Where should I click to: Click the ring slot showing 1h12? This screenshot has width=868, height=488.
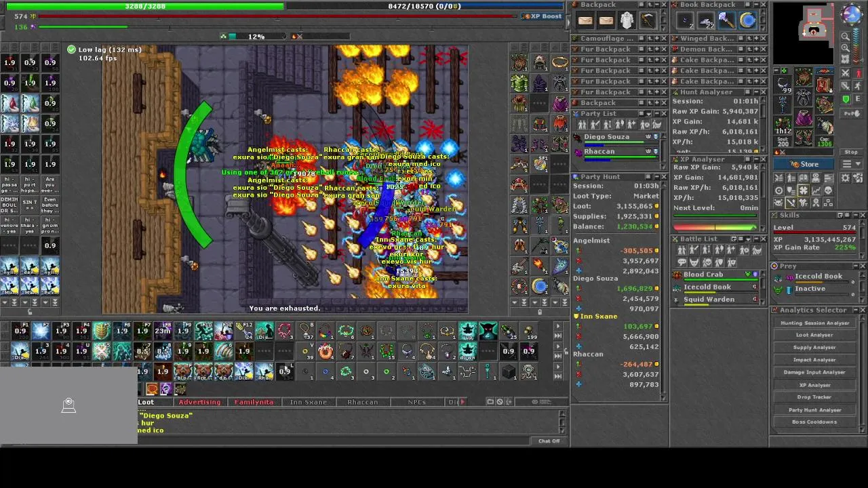tap(783, 125)
